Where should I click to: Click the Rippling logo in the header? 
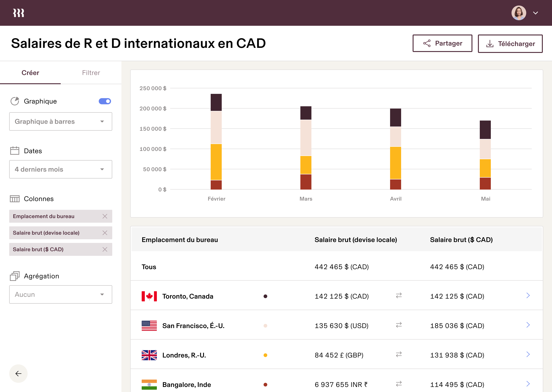click(x=18, y=13)
